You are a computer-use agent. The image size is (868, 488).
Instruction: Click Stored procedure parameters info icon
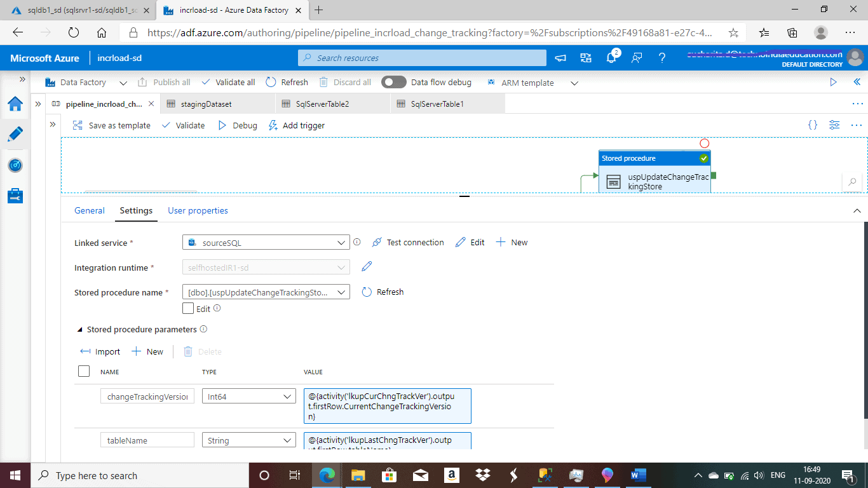coord(203,329)
